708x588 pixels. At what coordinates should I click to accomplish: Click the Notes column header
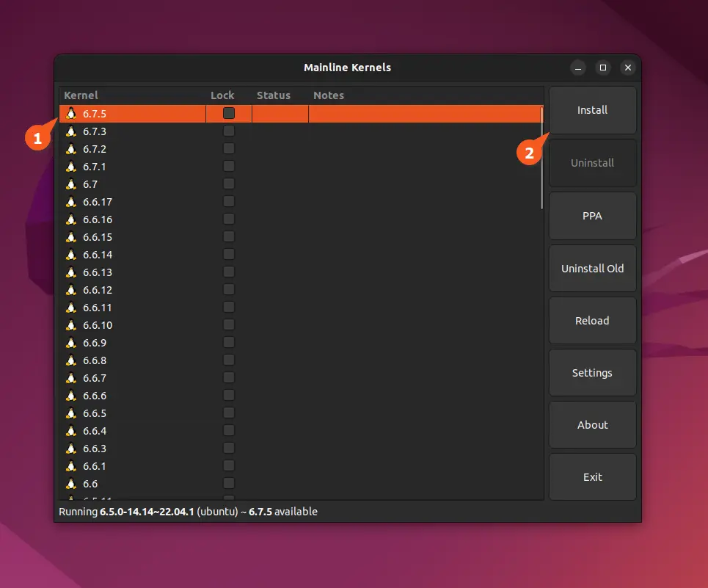pos(329,95)
